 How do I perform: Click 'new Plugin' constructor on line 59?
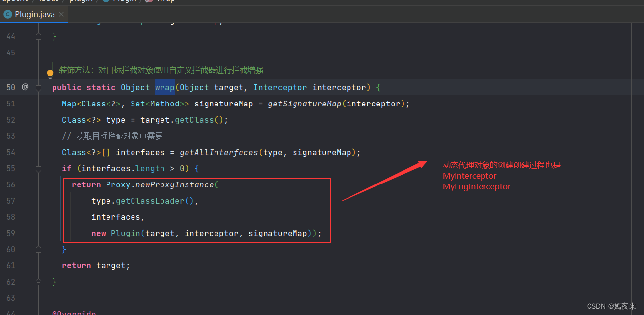pos(115,233)
